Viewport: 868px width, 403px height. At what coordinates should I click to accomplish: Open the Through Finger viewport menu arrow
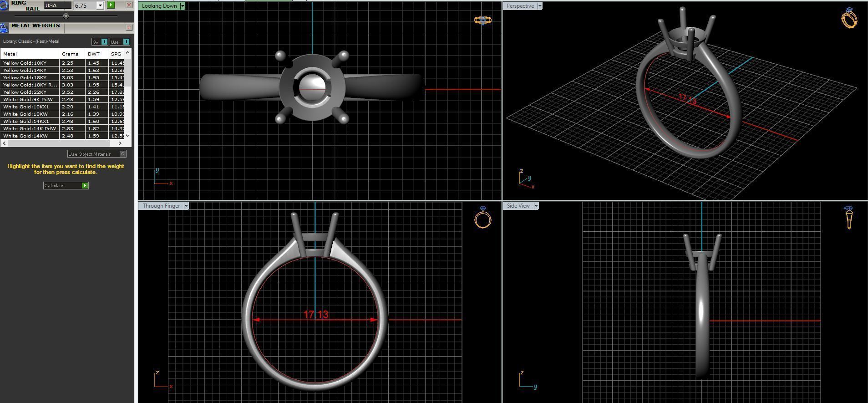coord(186,206)
